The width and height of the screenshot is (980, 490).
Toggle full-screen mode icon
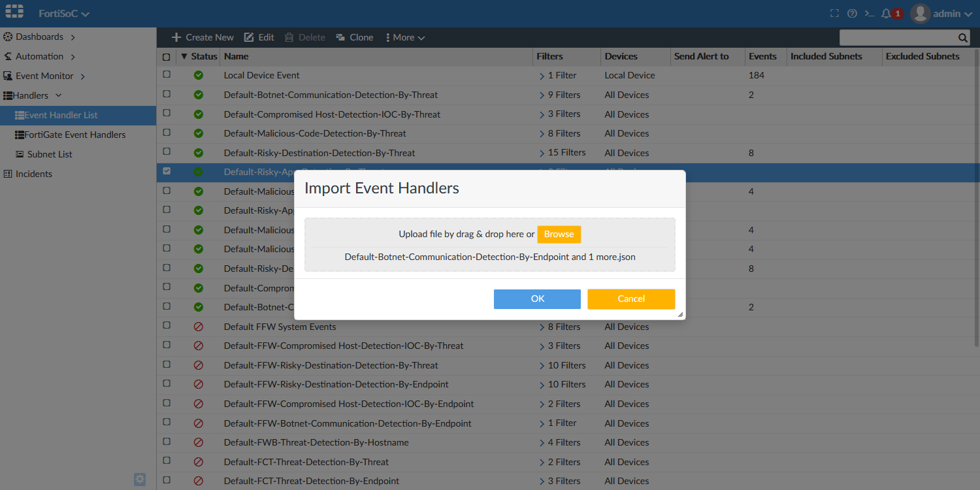pos(834,12)
